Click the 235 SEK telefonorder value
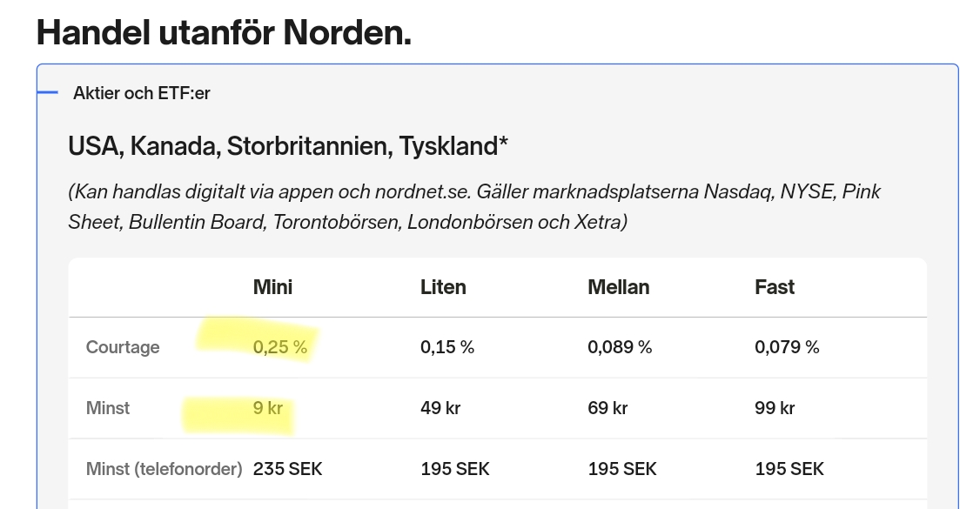Screen dimensions: 980x509 (x=287, y=469)
